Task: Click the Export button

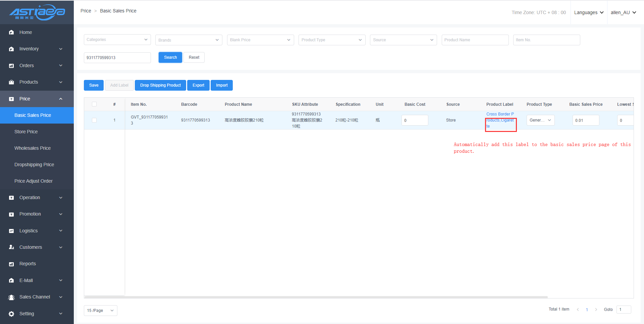Action: 198,85
